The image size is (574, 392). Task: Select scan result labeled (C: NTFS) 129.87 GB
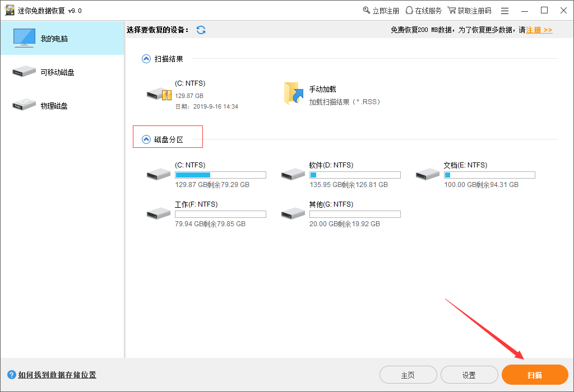pyautogui.click(x=193, y=95)
